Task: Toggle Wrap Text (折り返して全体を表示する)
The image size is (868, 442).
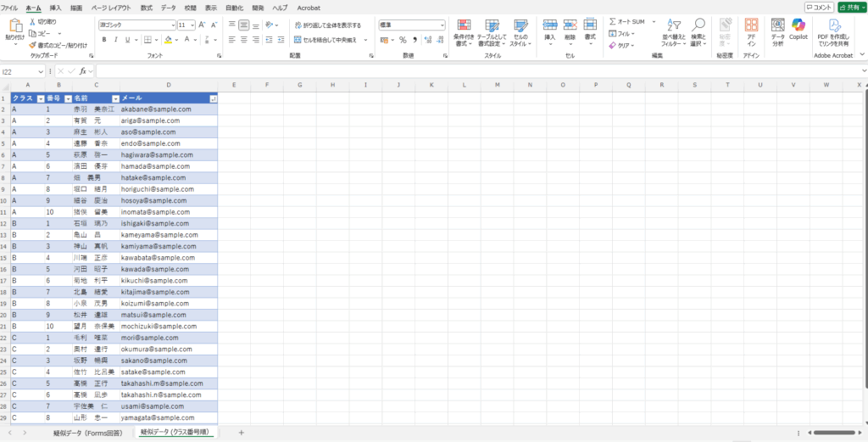Action: click(x=328, y=25)
